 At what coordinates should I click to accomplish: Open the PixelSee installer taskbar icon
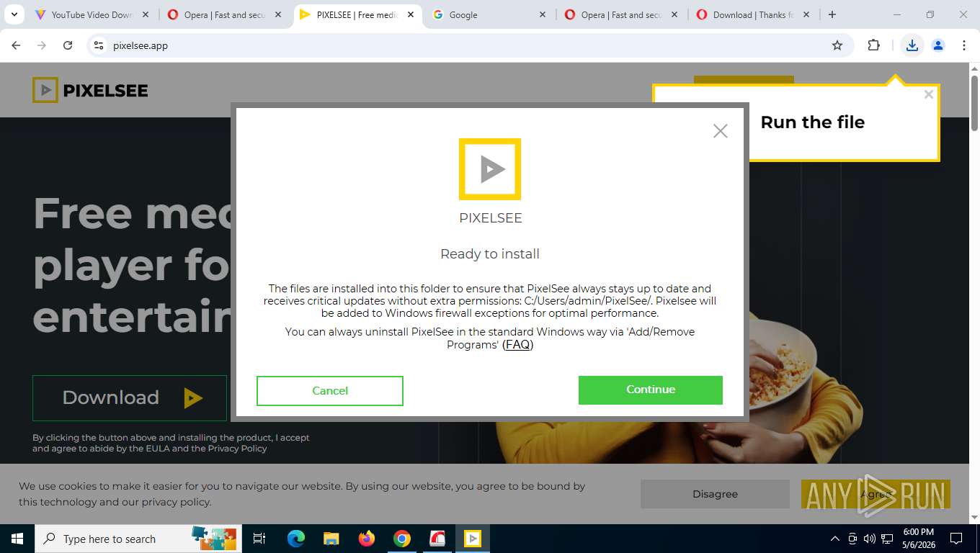(473, 539)
